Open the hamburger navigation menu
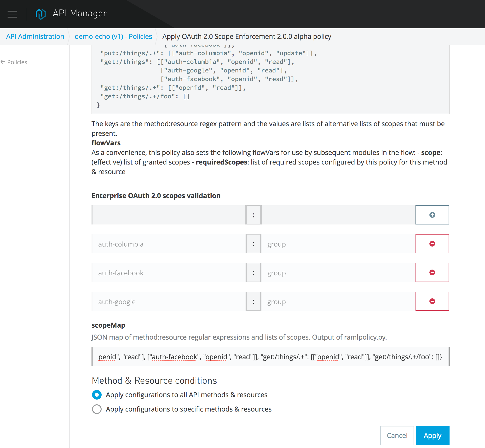 click(x=12, y=14)
